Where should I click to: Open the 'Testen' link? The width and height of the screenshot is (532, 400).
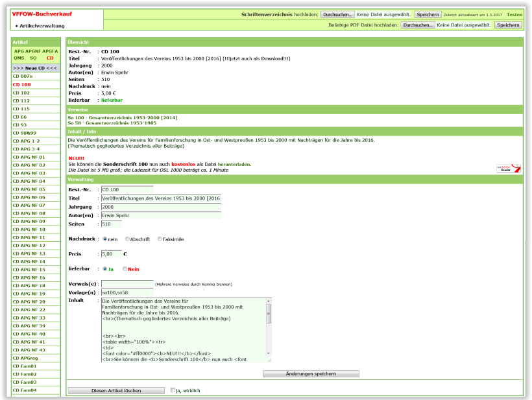(514, 14)
